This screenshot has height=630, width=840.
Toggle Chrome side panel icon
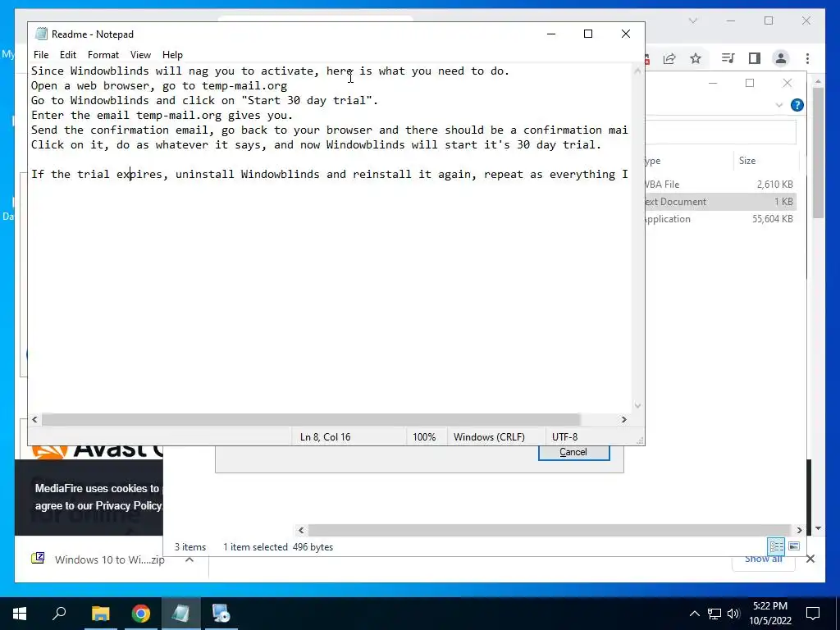pyautogui.click(x=755, y=58)
